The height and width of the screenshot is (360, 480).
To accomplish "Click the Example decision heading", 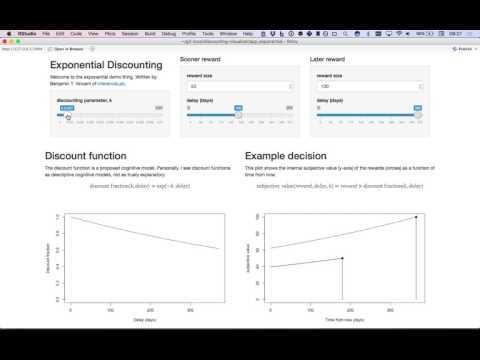I will pos(286,156).
